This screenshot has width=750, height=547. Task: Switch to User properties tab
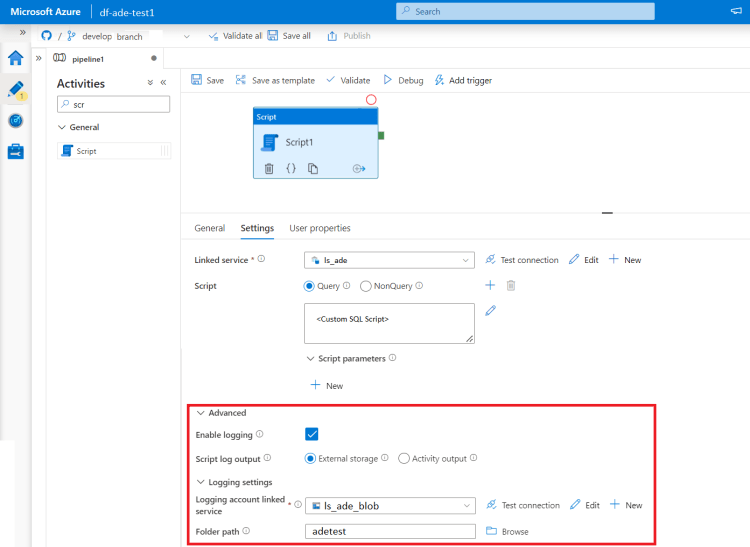tap(320, 228)
